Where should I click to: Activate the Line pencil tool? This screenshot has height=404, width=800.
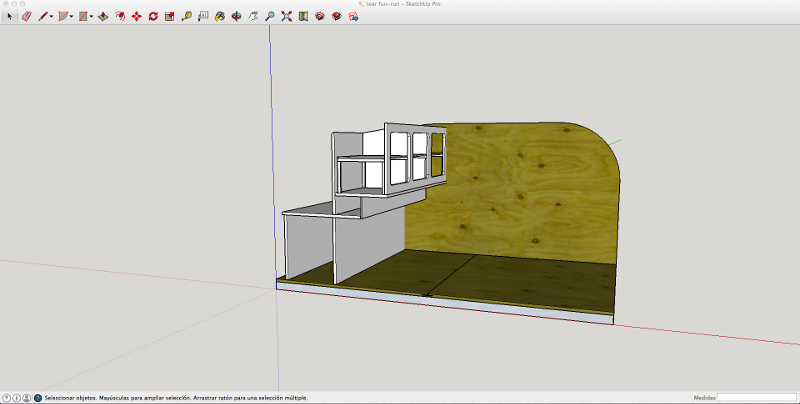pyautogui.click(x=43, y=17)
